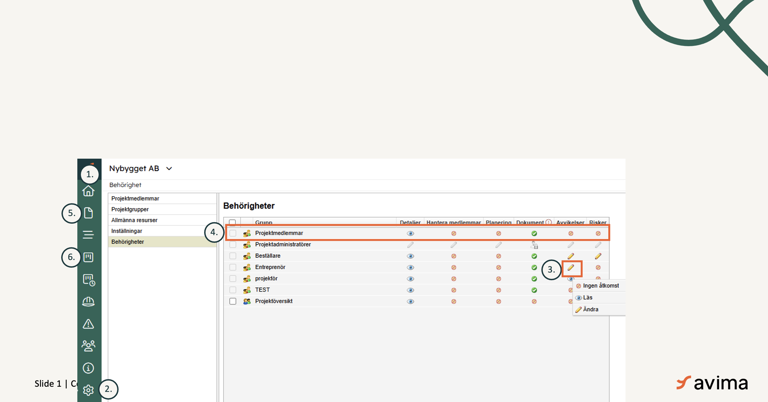
Task: Tick the checkbox for Beställare row
Action: click(x=233, y=256)
